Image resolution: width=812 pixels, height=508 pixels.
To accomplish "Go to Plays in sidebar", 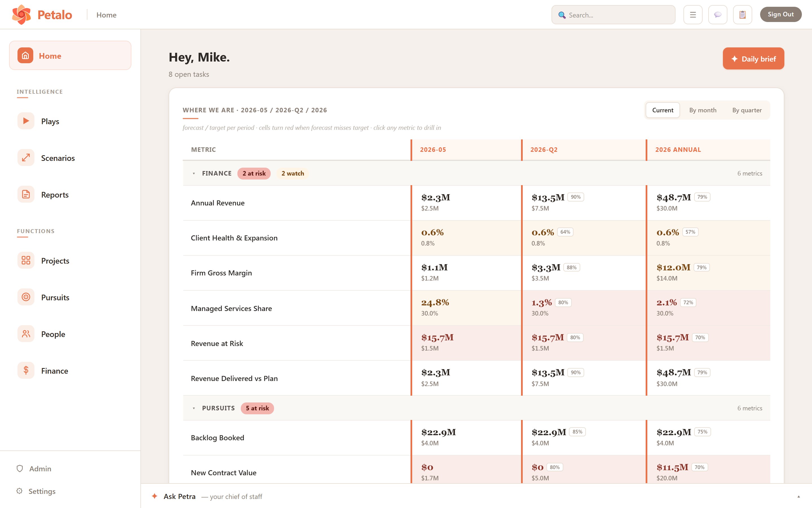I will (x=50, y=121).
